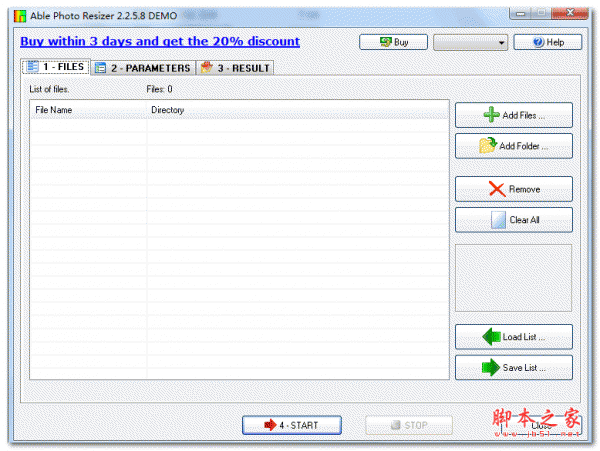Click the grey square stop icon
This screenshot has height=451, width=600.
click(x=396, y=425)
